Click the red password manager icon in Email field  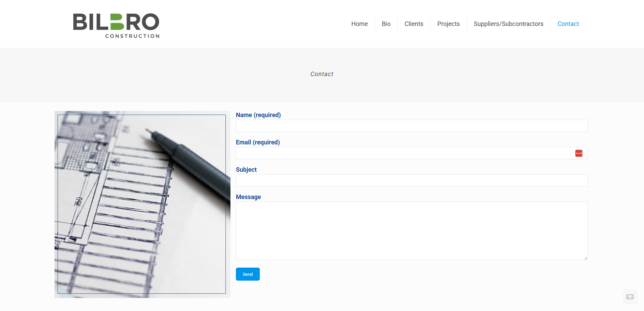coord(579,153)
